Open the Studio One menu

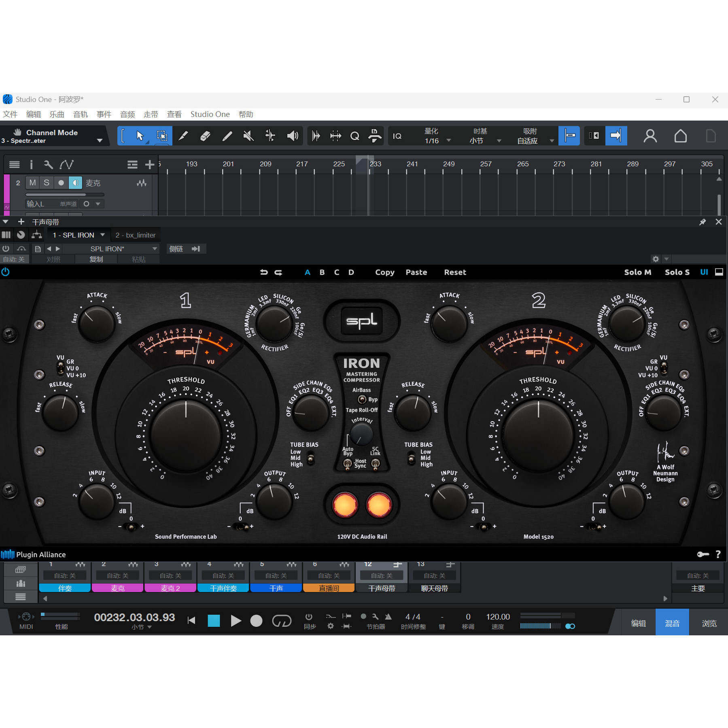click(210, 115)
